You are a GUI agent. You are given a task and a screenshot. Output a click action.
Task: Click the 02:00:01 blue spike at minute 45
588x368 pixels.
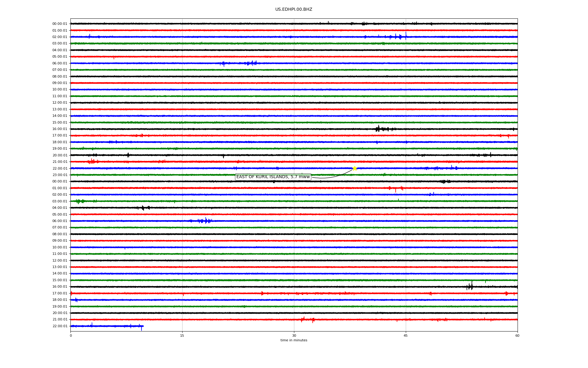click(x=406, y=36)
